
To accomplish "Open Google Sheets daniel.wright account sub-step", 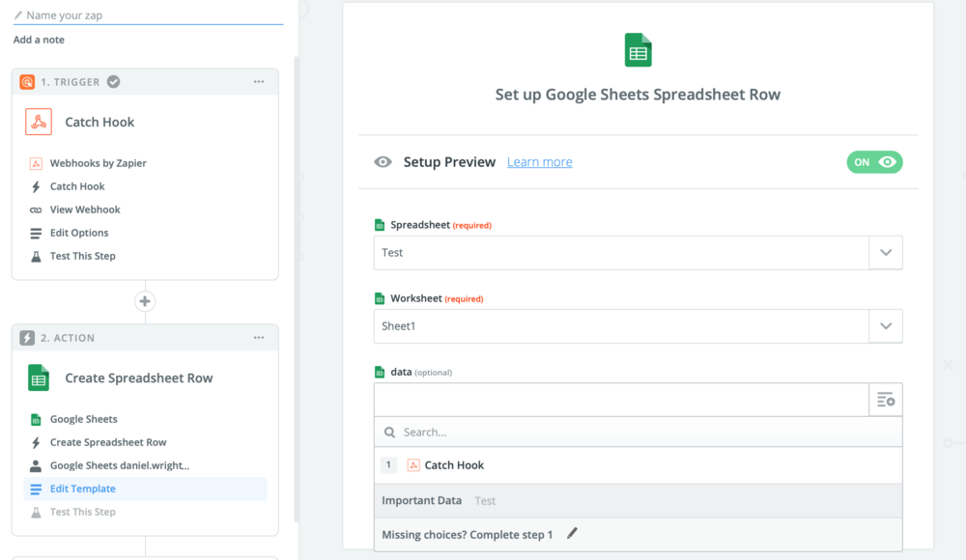I will pyautogui.click(x=120, y=465).
